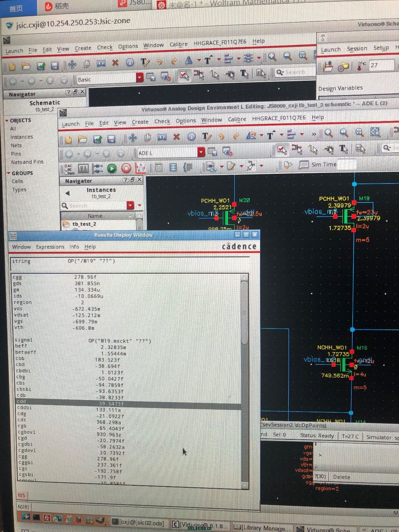Open the Create menu in the back schematic window
Image resolution: width=399 pixels, height=532 pixels.
pos(83,48)
